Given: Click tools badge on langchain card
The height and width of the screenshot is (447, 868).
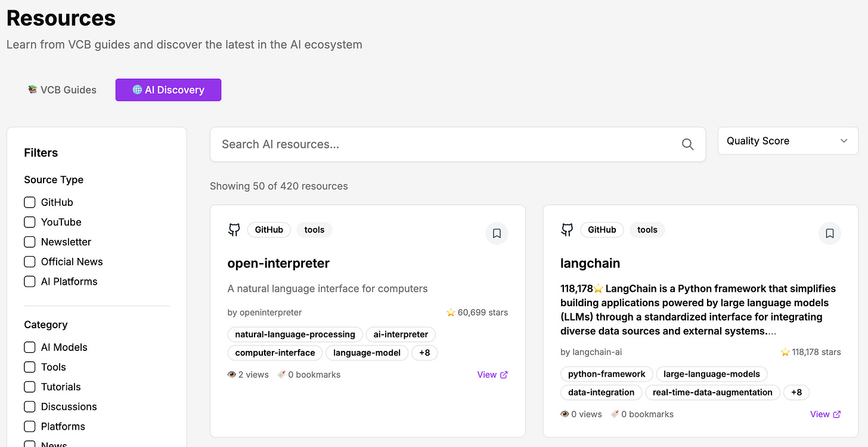Looking at the screenshot, I should (x=647, y=230).
